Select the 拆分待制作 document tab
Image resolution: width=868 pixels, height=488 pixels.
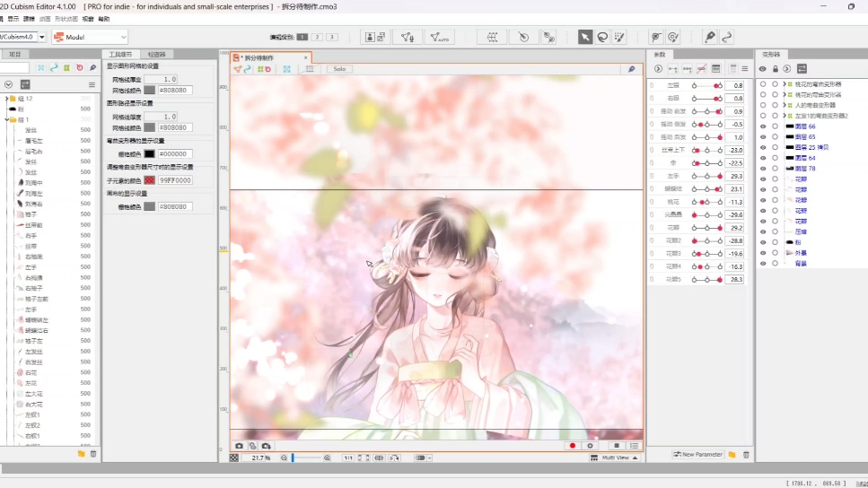click(271, 57)
